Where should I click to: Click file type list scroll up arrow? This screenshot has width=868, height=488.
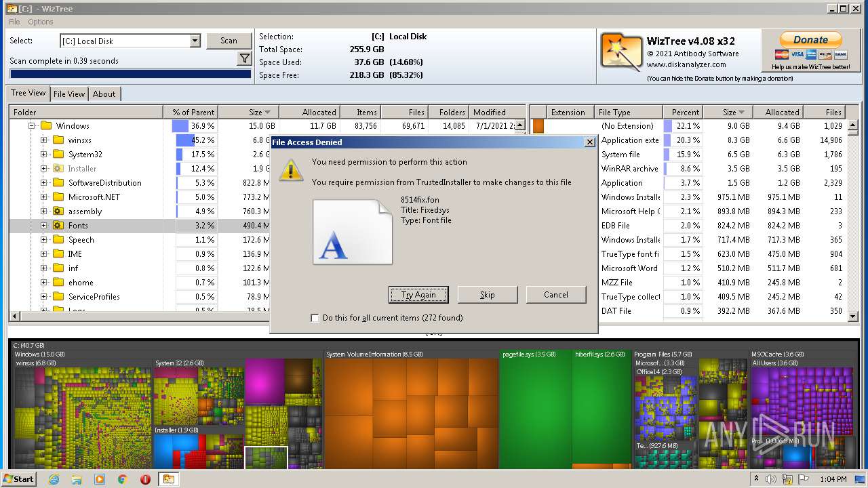853,125
